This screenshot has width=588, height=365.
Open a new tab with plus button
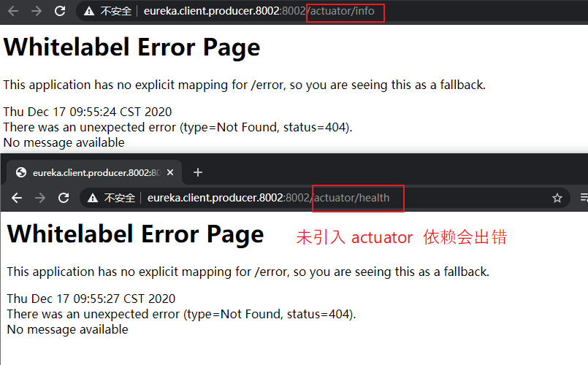click(198, 172)
